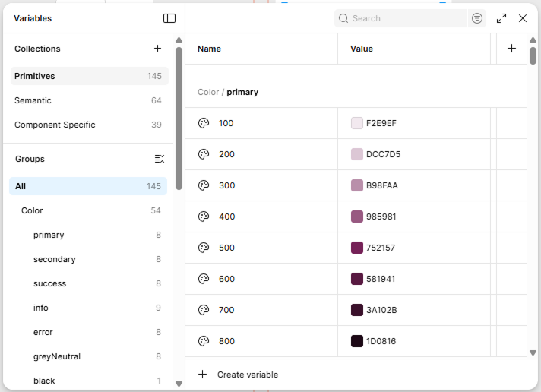
Task: Open color swatch 1D0816
Action: (357, 341)
